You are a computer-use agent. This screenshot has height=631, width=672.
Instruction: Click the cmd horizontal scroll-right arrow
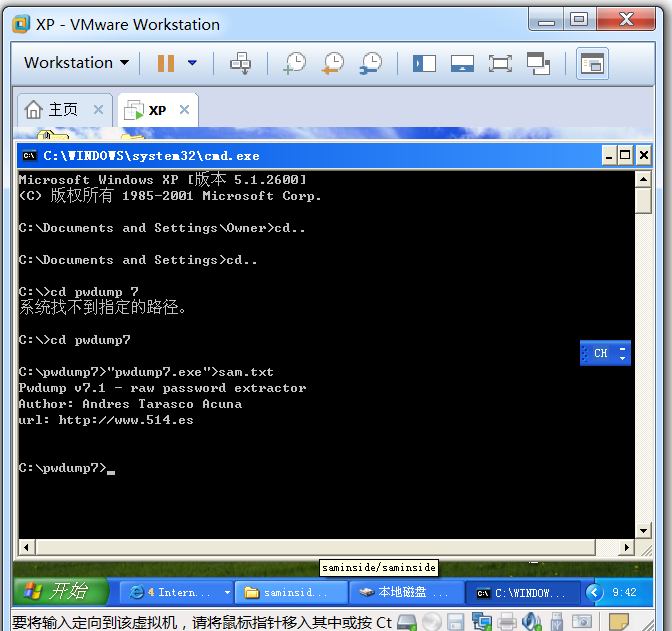[x=627, y=547]
